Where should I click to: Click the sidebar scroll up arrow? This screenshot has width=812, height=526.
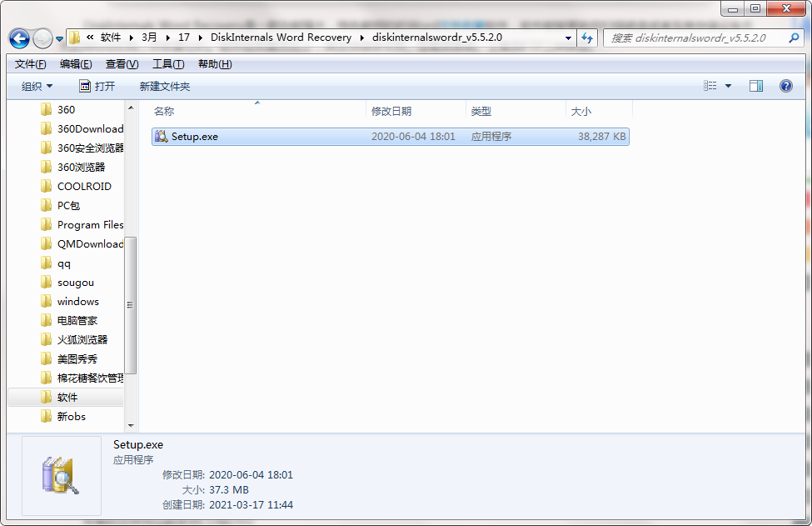(131, 108)
